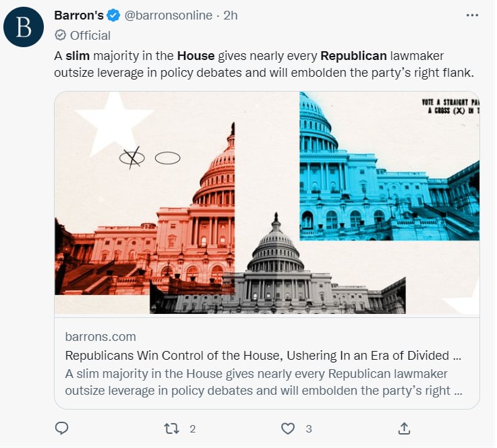Click the bold word Republican in tweet

point(353,56)
